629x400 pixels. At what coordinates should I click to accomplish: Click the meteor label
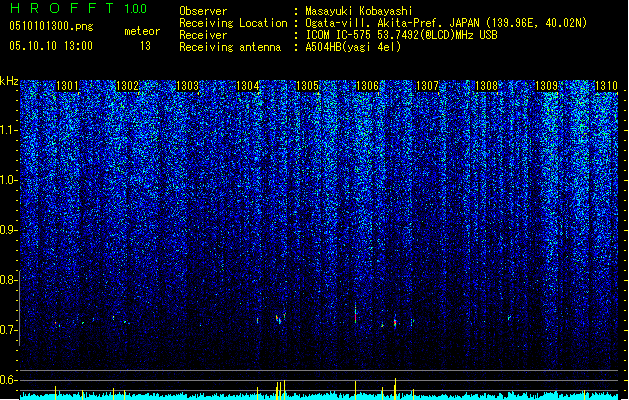click(x=142, y=31)
